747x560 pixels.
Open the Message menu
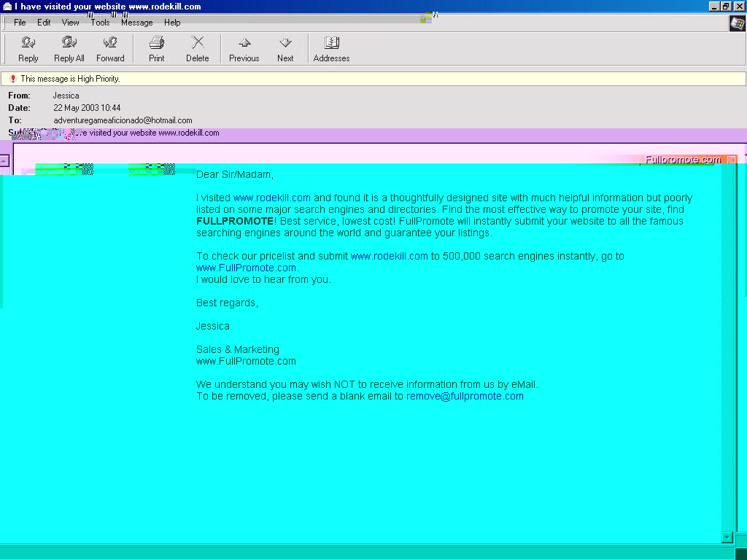tap(136, 23)
